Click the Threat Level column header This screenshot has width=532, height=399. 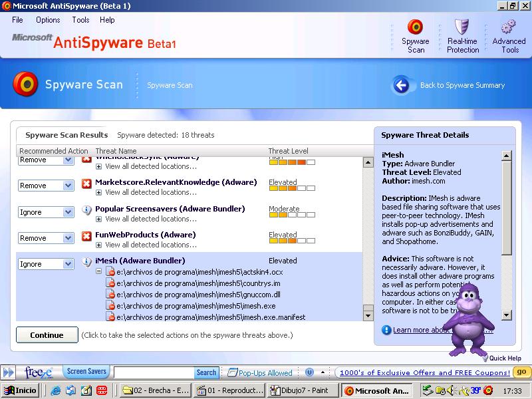tap(288, 151)
